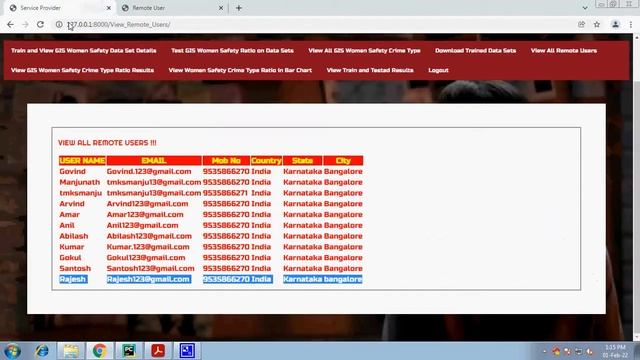Click the Rajesh123@gmail.com email cell
This screenshot has height=360, width=640.
pyautogui.click(x=149, y=279)
